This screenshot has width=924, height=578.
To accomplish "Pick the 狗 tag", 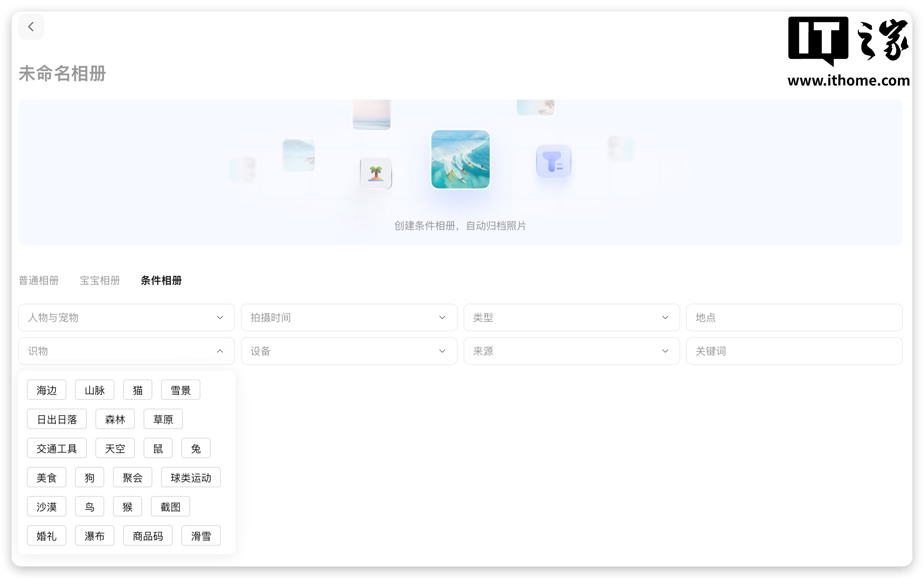I will coord(89,477).
